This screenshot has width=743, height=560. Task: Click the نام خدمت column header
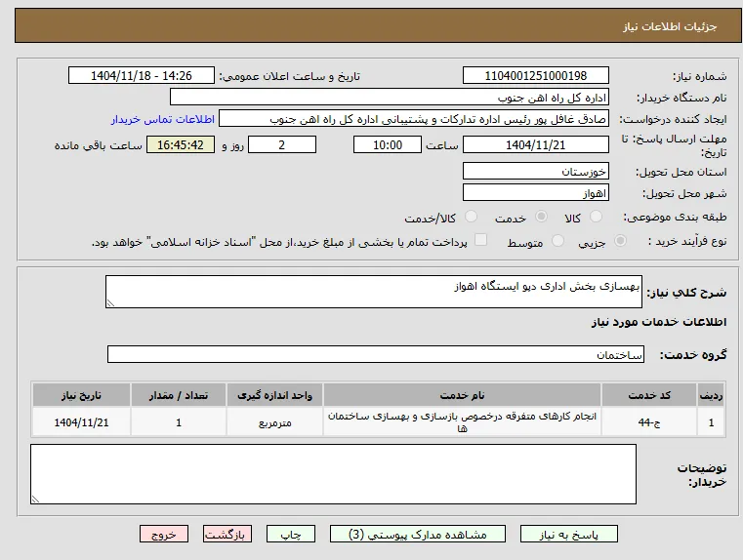tap(462, 395)
